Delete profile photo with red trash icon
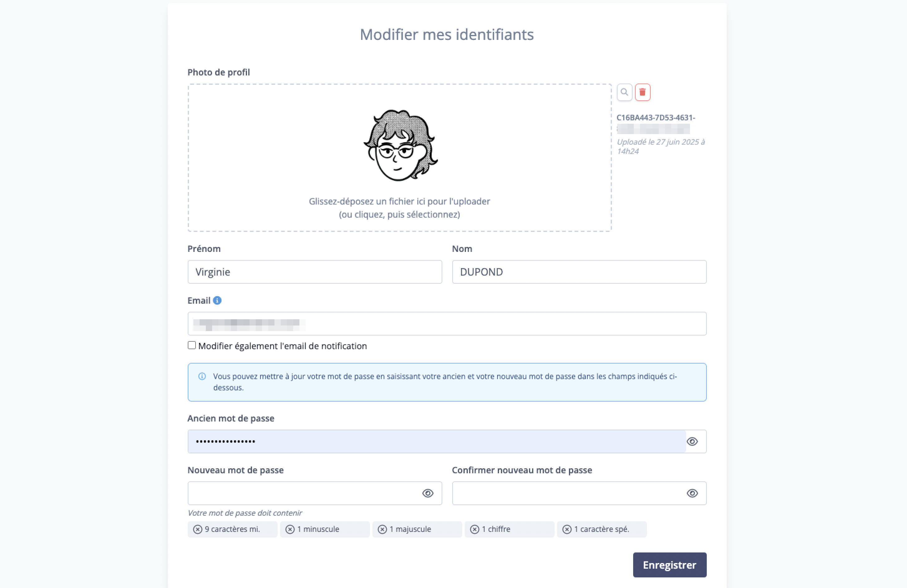Viewport: 907px width, 588px height. point(643,92)
